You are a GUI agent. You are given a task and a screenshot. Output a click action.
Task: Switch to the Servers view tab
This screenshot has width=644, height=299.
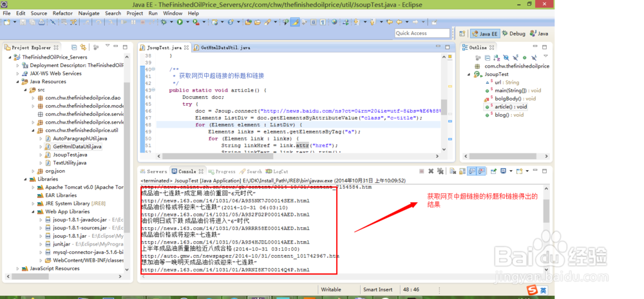pyautogui.click(x=154, y=171)
